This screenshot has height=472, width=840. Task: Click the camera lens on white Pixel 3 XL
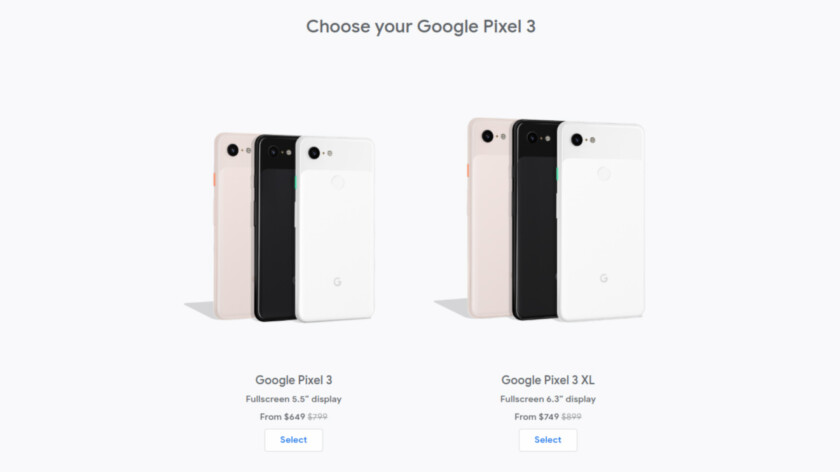click(x=576, y=140)
